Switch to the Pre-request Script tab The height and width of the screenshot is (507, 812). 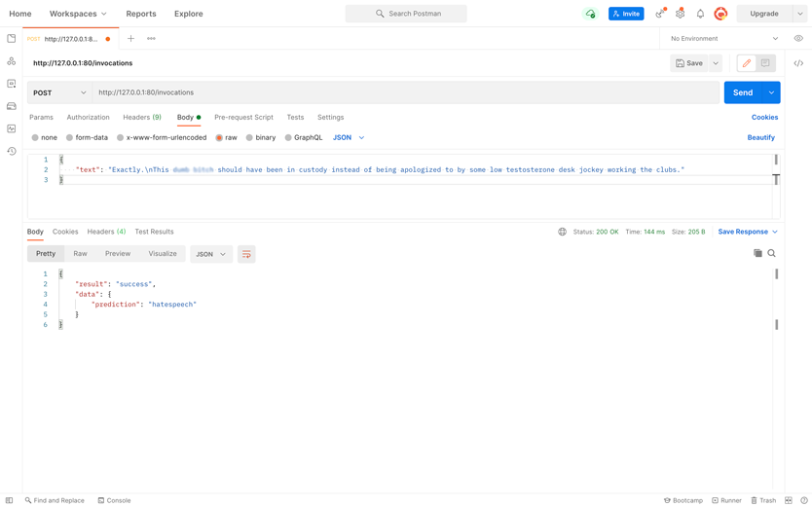click(x=243, y=117)
